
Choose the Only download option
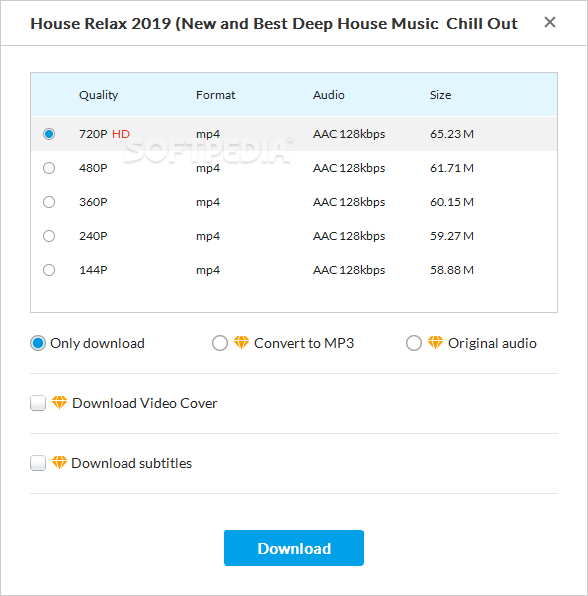click(38, 343)
